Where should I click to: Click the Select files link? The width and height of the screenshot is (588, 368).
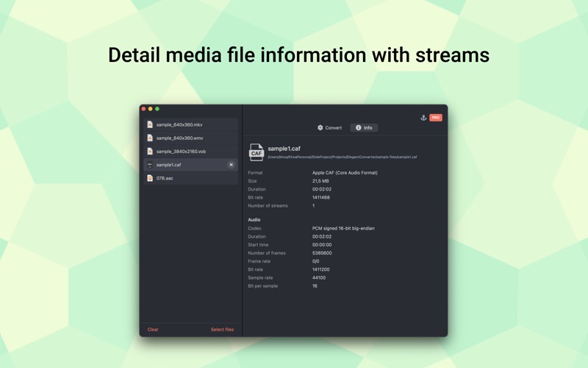pos(222,329)
